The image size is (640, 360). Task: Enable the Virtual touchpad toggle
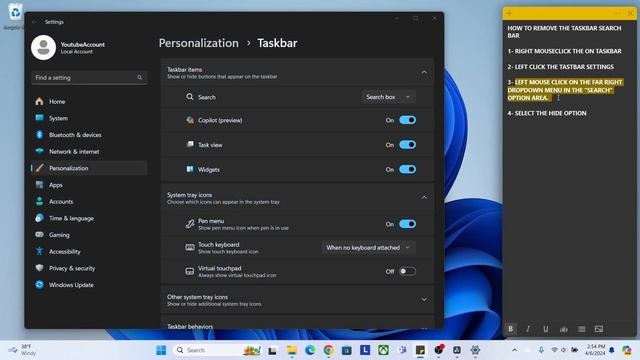[407, 271]
